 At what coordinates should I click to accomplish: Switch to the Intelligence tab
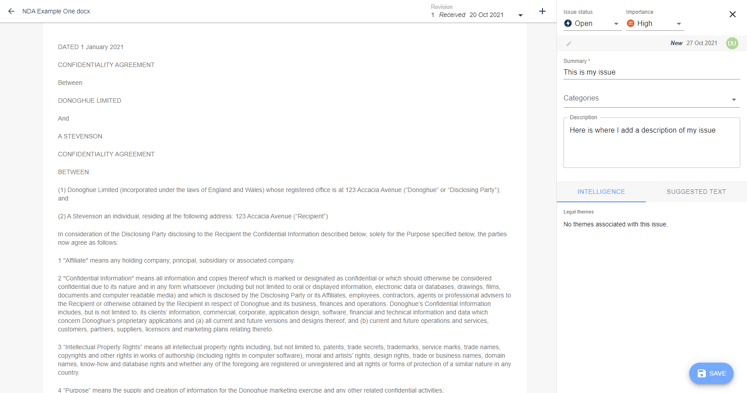point(601,191)
